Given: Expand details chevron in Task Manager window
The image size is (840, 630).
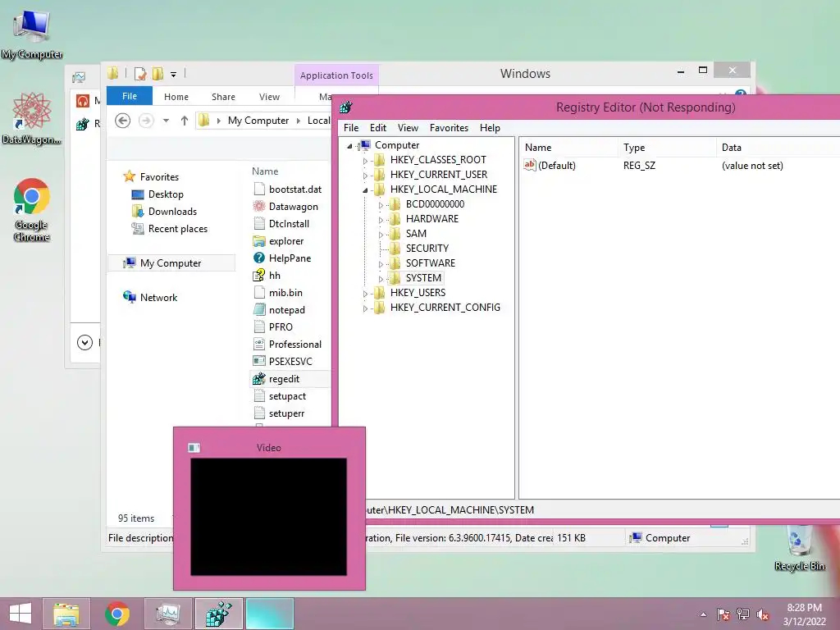Looking at the screenshot, I should pos(84,342).
